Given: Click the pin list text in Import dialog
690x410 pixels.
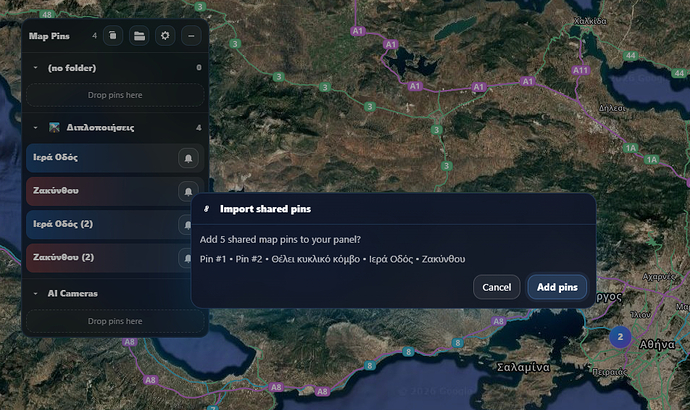Looking at the screenshot, I should tap(332, 259).
